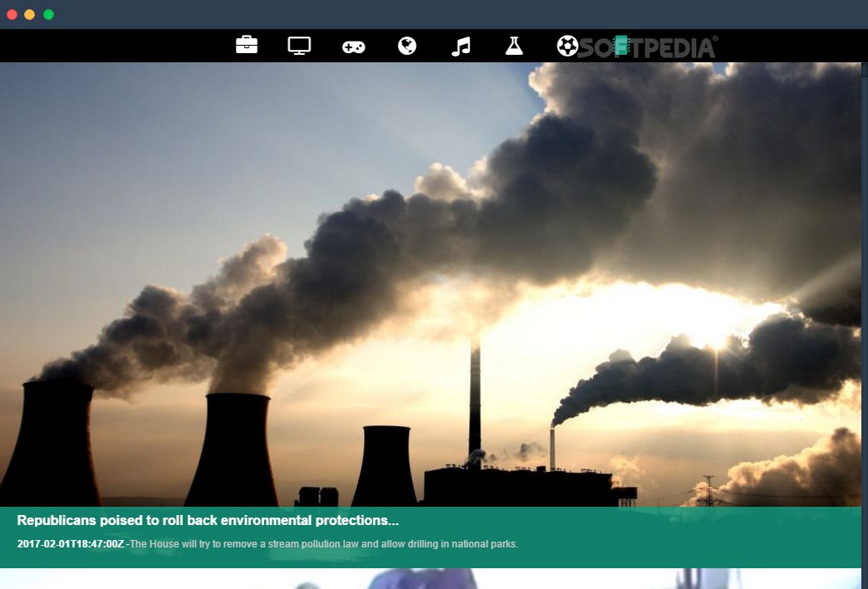Click the article date 2017-02-01T18:47:00Z
This screenshot has width=868, height=589.
tap(71, 543)
